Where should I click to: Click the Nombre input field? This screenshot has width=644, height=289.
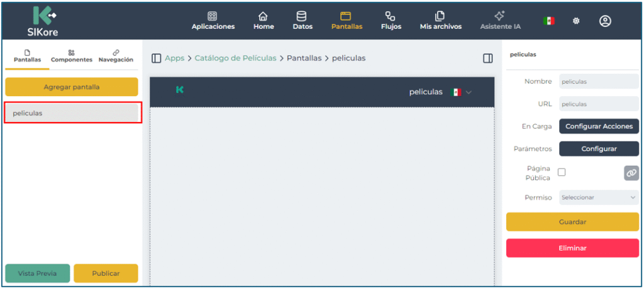click(599, 81)
